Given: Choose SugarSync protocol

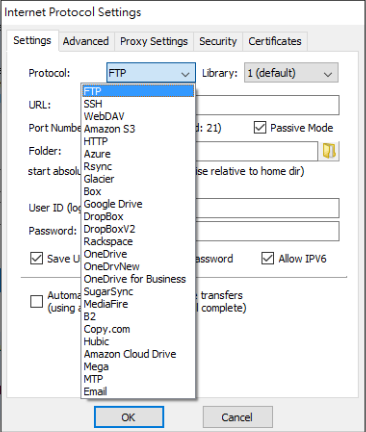Looking at the screenshot, I should pos(138,291).
